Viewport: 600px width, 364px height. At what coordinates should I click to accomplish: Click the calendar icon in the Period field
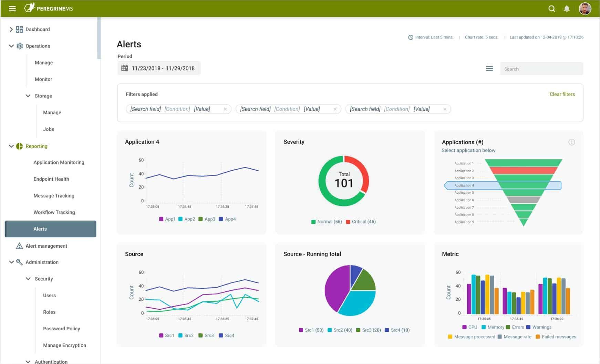coord(124,68)
